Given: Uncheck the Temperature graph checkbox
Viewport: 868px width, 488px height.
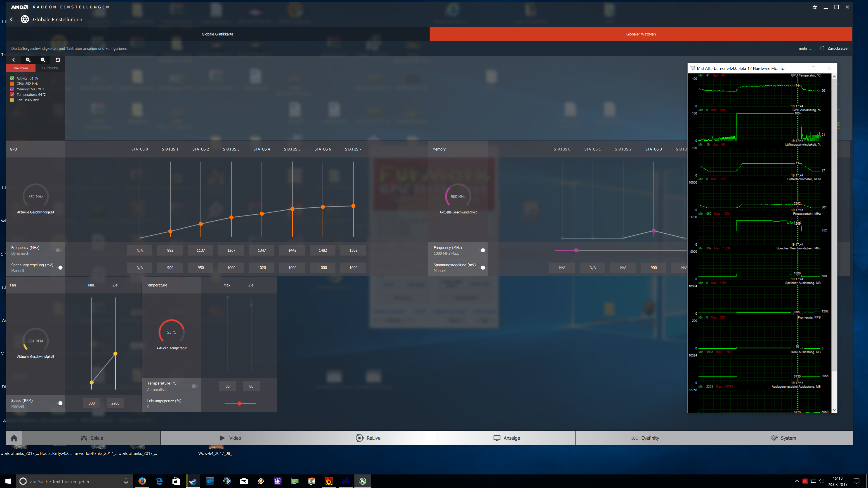Looking at the screenshot, I should point(12,95).
